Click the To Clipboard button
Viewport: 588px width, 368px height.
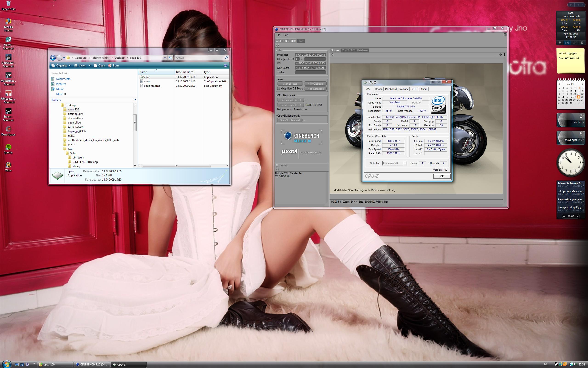315,84
